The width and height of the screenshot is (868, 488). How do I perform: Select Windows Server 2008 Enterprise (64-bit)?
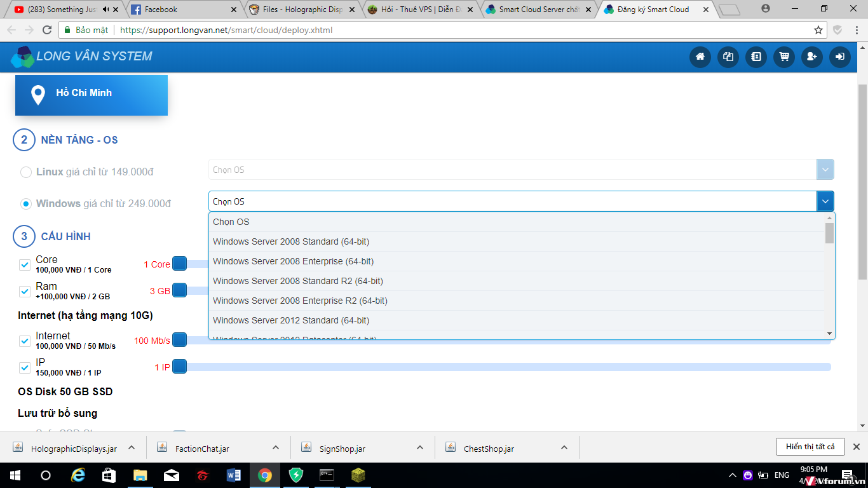517,261
